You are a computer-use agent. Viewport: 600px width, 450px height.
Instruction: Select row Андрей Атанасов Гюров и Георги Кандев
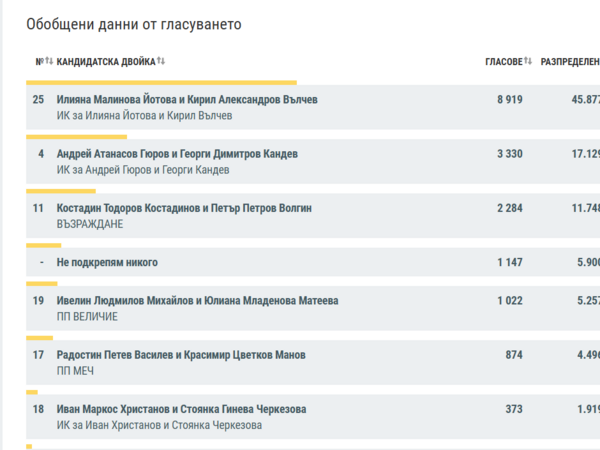click(313, 161)
